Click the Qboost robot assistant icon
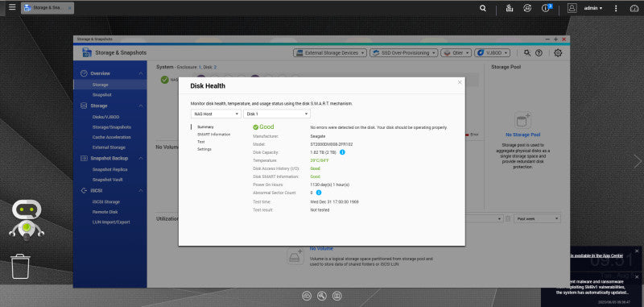The width and height of the screenshot is (644, 307). coord(27,220)
